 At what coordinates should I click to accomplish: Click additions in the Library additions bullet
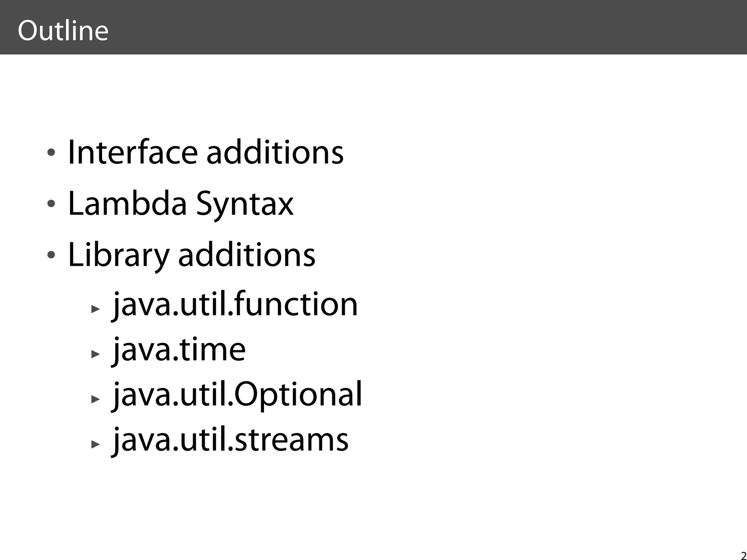(x=247, y=255)
